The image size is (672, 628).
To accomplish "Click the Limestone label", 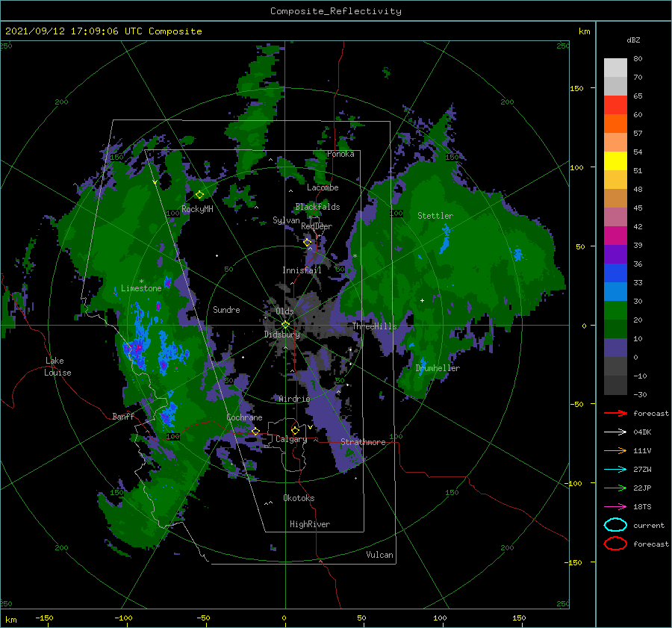I will 141,288.
